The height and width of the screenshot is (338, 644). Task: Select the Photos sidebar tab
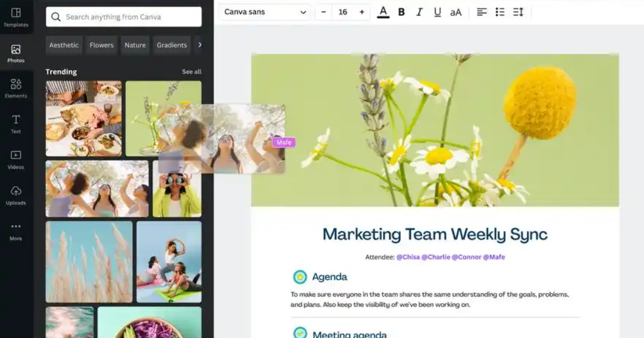[x=16, y=53]
